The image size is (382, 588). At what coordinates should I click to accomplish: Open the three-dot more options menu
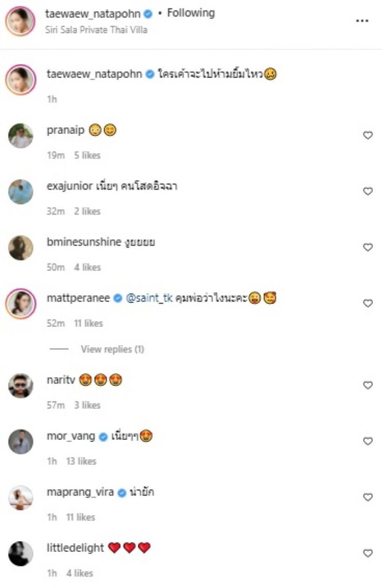click(x=361, y=21)
